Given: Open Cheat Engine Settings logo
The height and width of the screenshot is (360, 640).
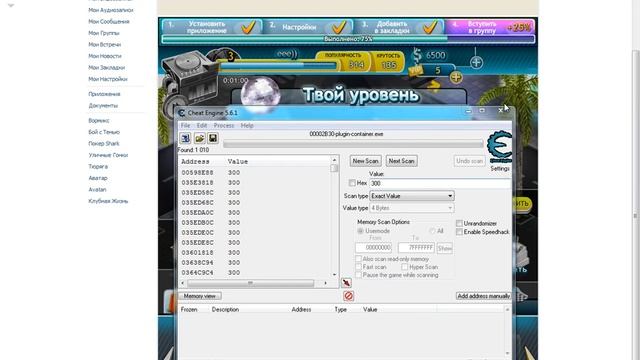Looking at the screenshot, I should 500,147.
